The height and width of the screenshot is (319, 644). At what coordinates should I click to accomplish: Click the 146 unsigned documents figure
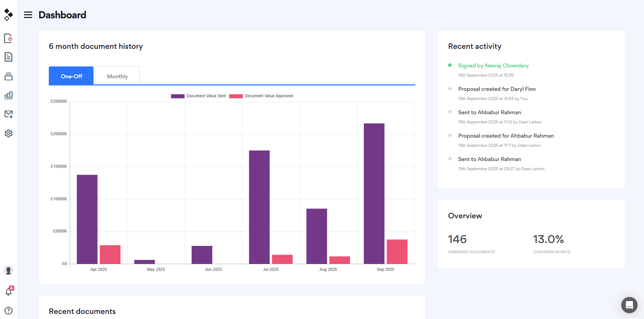(x=457, y=239)
